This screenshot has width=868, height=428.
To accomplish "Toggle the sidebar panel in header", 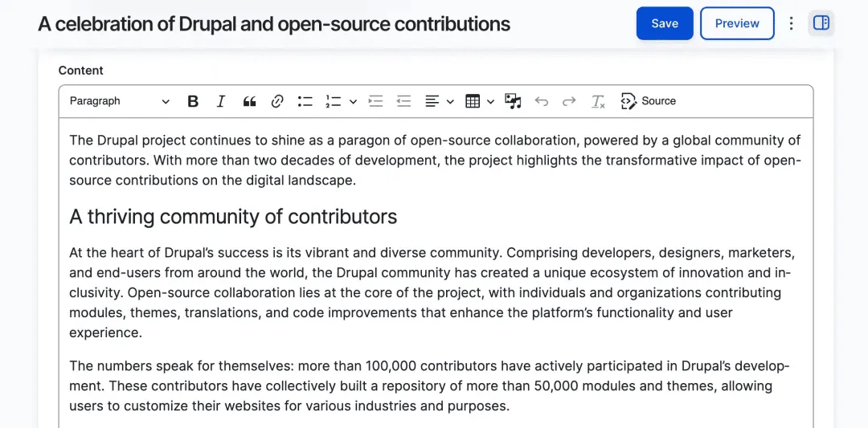I will [821, 23].
